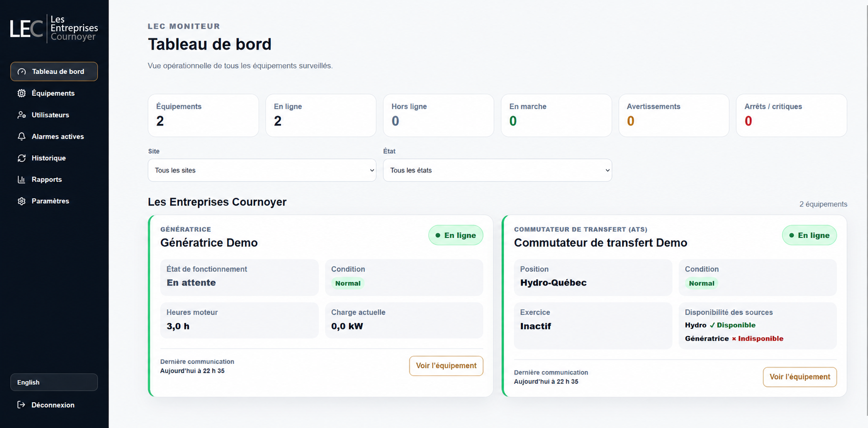Go to Équipements in the sidebar
The width and height of the screenshot is (868, 428).
[54, 93]
